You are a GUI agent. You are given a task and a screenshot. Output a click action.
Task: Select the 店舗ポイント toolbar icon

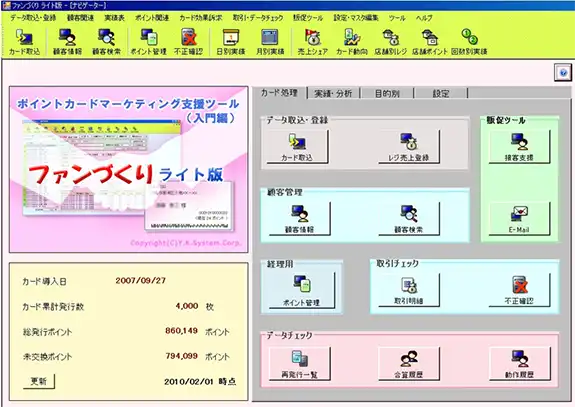click(x=430, y=42)
